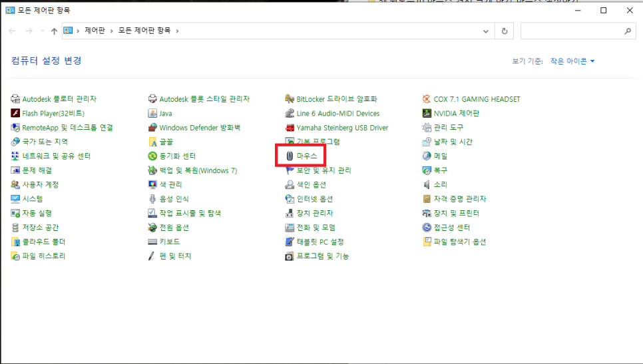The image size is (643, 364).
Task: Open the 펜 및 터치 icon
Action: coord(152,256)
